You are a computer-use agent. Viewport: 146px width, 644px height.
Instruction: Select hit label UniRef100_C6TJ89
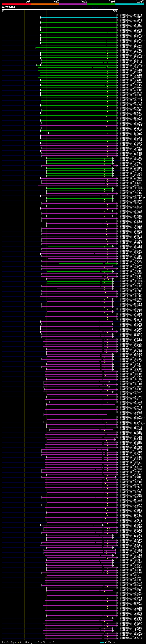pyautogui.click(x=131, y=158)
